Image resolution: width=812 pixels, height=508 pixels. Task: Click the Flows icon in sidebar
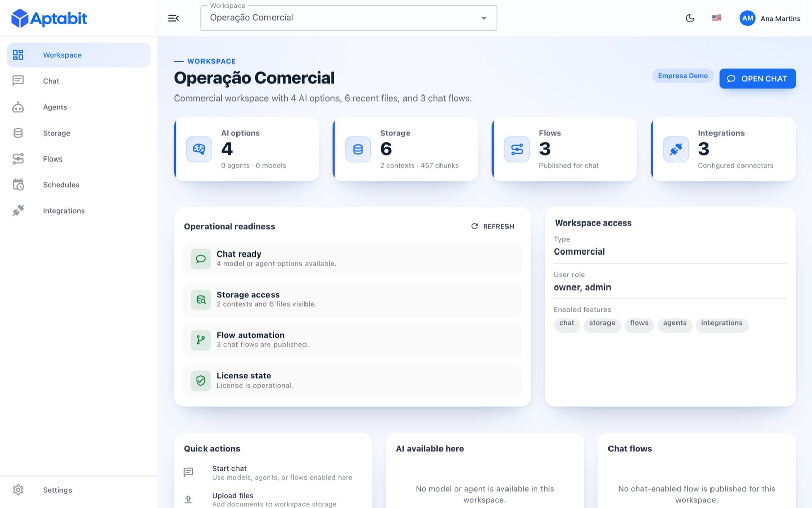tap(18, 158)
